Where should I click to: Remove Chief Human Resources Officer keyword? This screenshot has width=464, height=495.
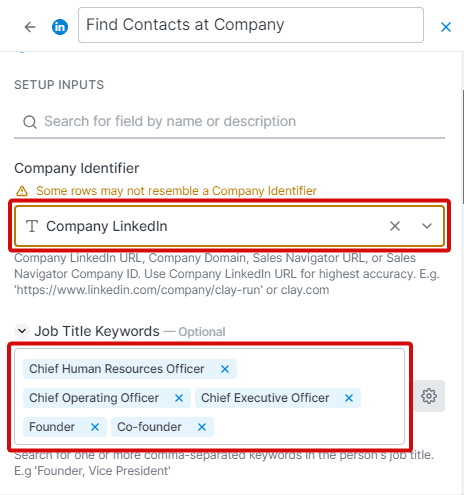[x=225, y=369]
